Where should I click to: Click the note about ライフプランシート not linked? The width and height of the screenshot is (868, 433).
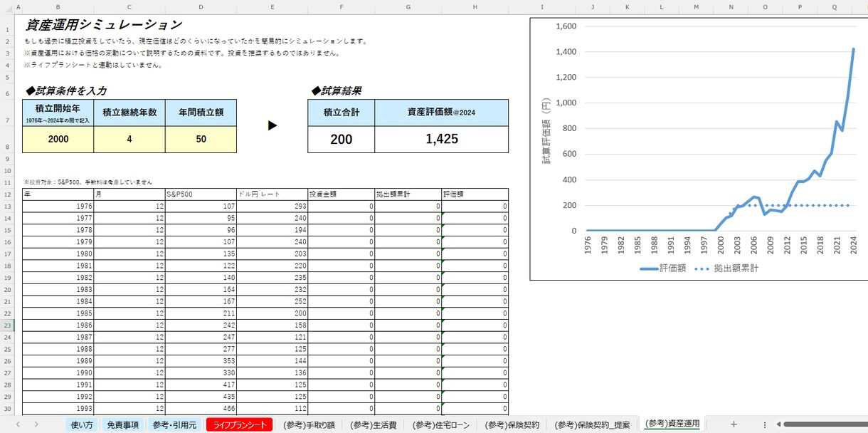coord(93,65)
